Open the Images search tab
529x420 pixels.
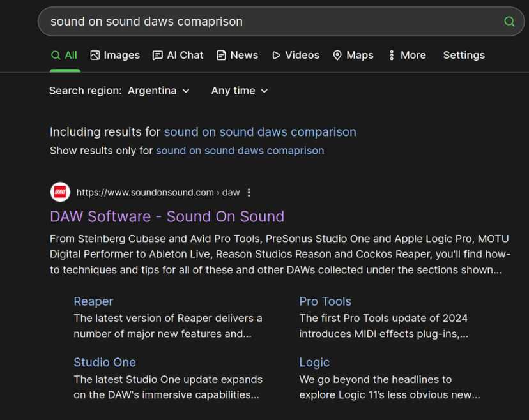(x=115, y=56)
